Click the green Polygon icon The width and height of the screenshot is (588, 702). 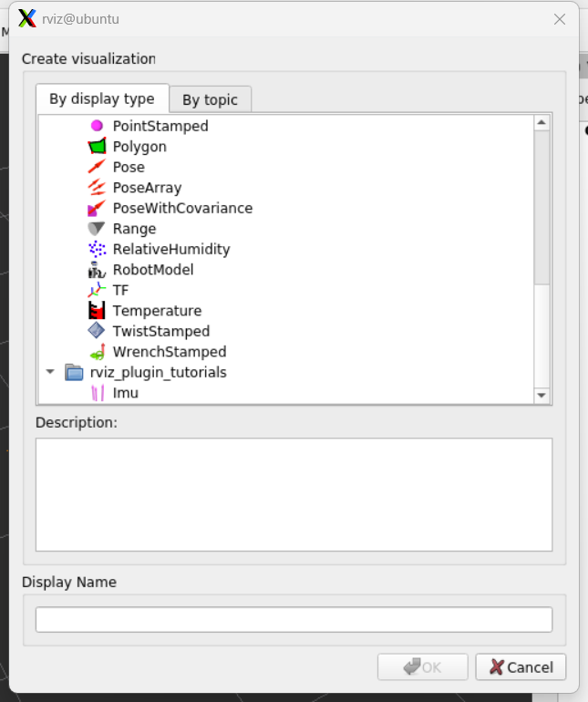(x=97, y=147)
